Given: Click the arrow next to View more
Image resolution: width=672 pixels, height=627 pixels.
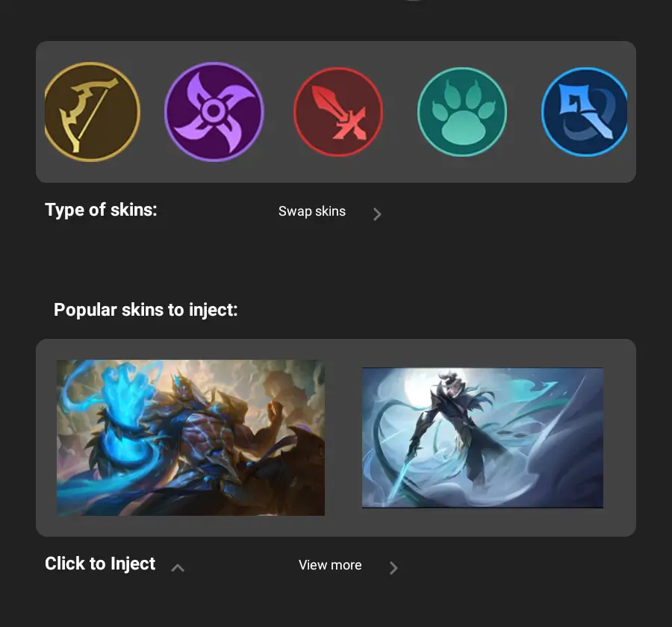Looking at the screenshot, I should point(393,568).
